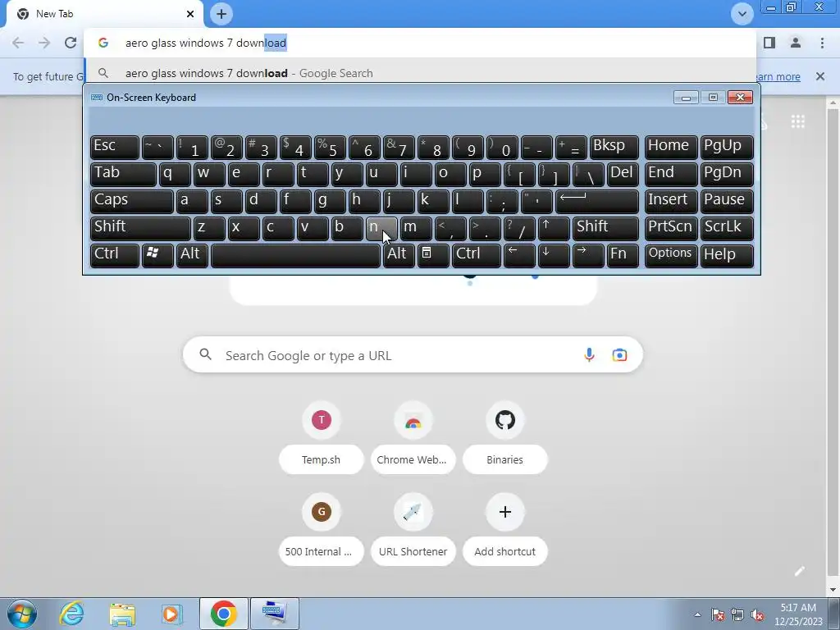This screenshot has width=840, height=630.
Task: Open the Chrome Web Store shortcut
Action: click(413, 438)
